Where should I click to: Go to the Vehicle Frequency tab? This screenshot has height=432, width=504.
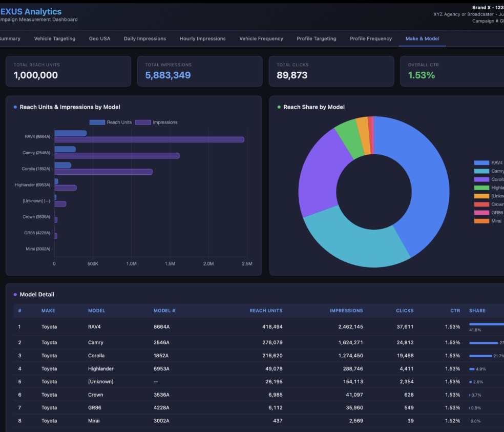click(261, 38)
